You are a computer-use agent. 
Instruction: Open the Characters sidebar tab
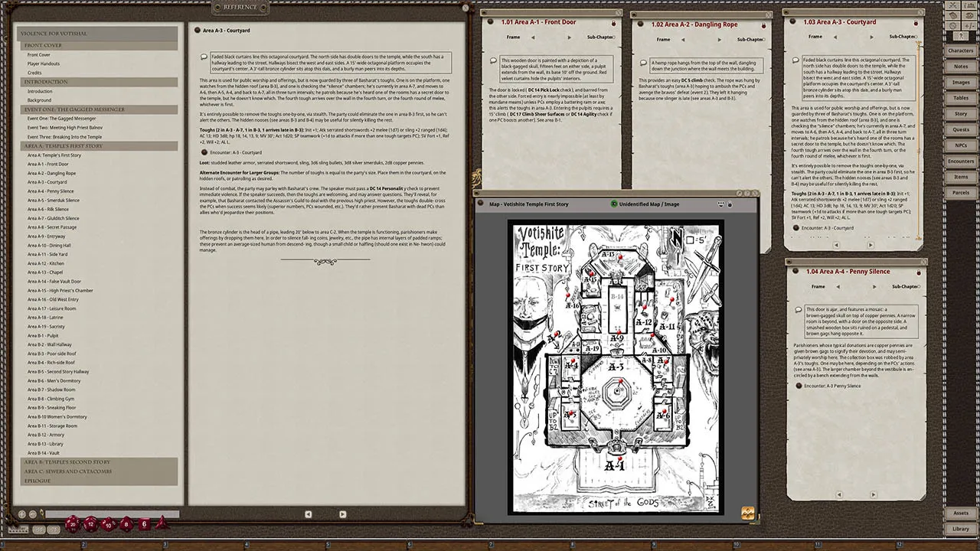(960, 51)
